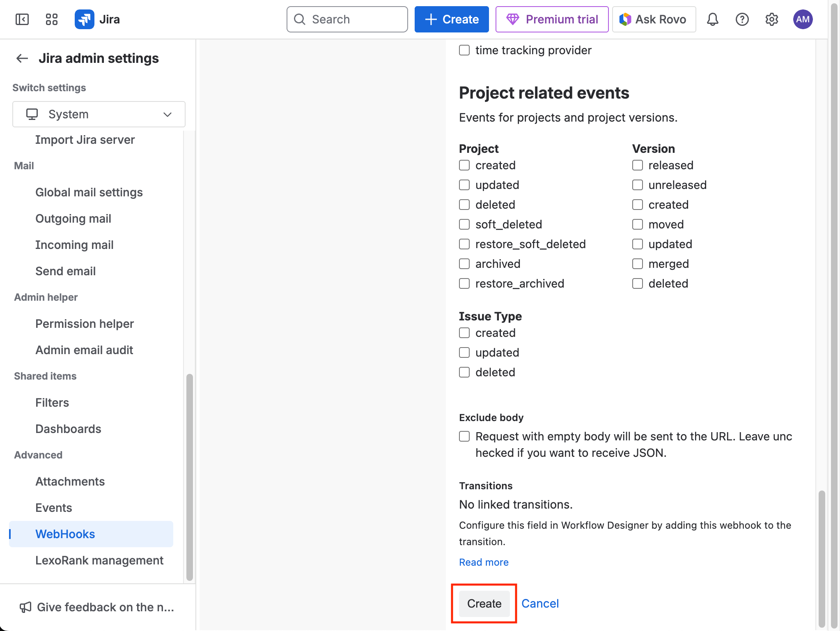The width and height of the screenshot is (840, 631).
Task: Click the Cancel link
Action: (540, 603)
